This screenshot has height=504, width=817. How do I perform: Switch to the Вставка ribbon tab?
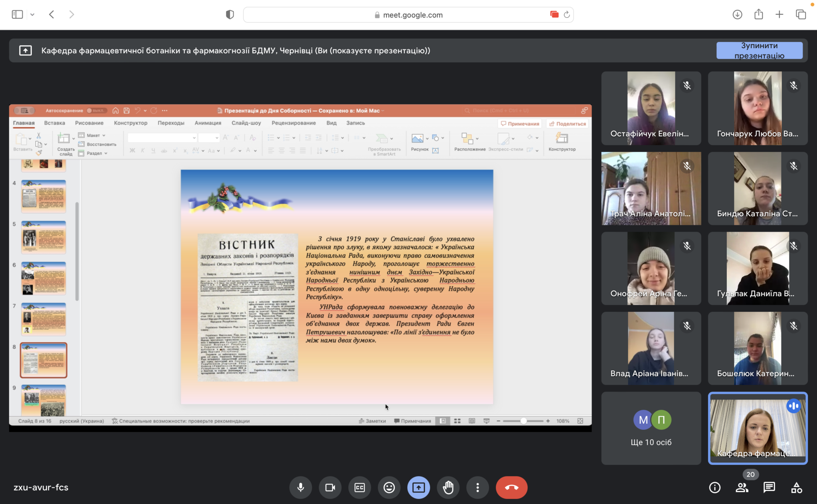pyautogui.click(x=54, y=123)
